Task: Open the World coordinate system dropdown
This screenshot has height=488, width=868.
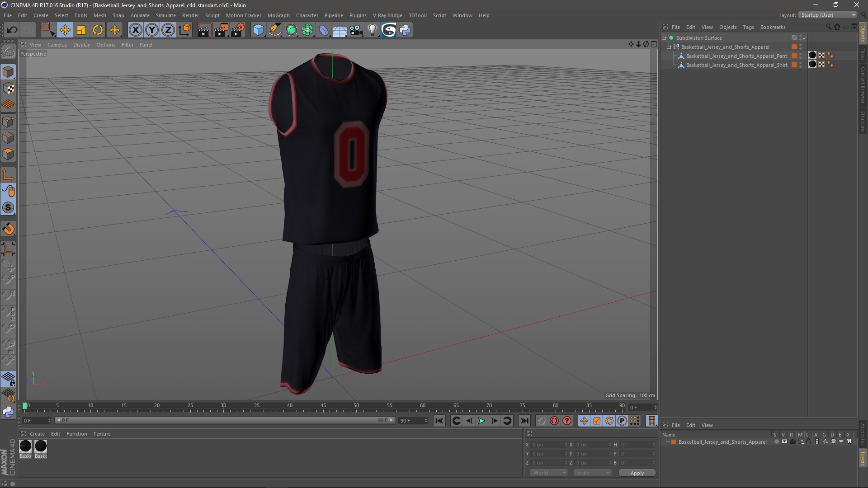Action: [549, 473]
